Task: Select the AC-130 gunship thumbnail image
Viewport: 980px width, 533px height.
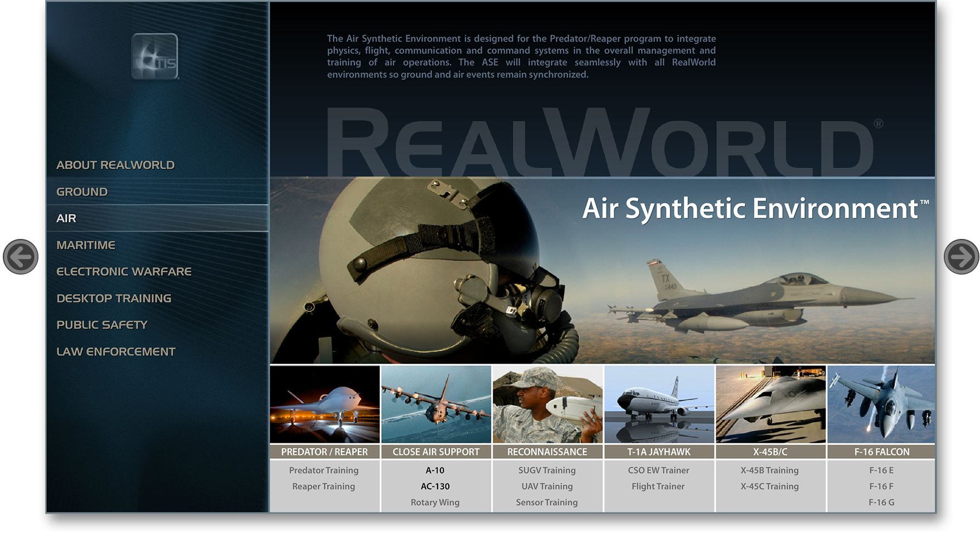Action: click(436, 404)
